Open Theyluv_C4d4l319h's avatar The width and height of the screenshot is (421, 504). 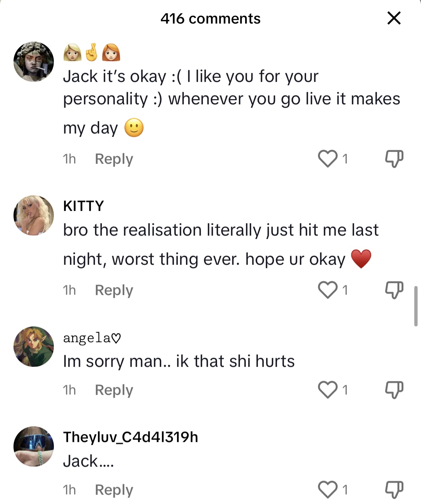pyautogui.click(x=34, y=446)
